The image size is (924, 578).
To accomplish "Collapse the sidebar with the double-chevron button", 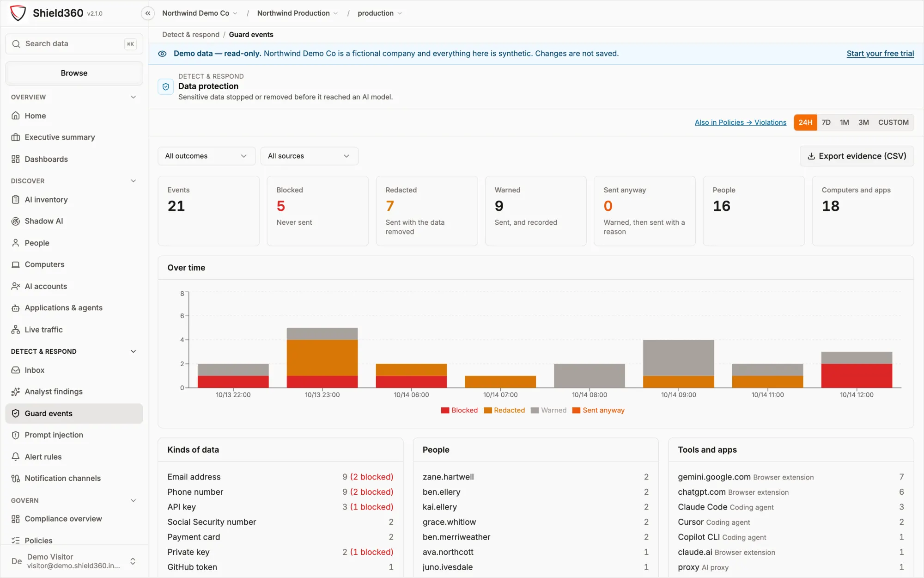I will coord(148,13).
